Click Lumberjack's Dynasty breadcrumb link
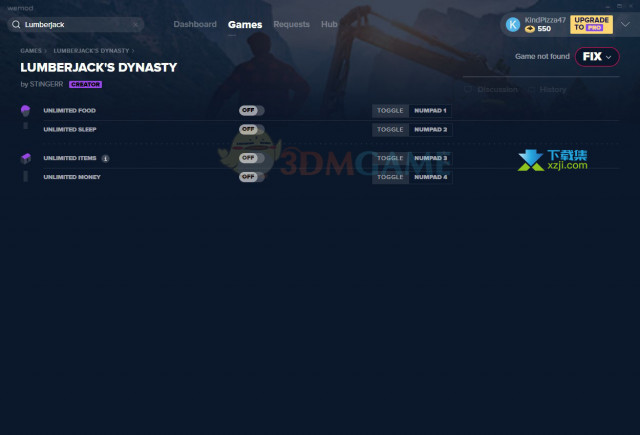The height and width of the screenshot is (435, 640). point(91,51)
